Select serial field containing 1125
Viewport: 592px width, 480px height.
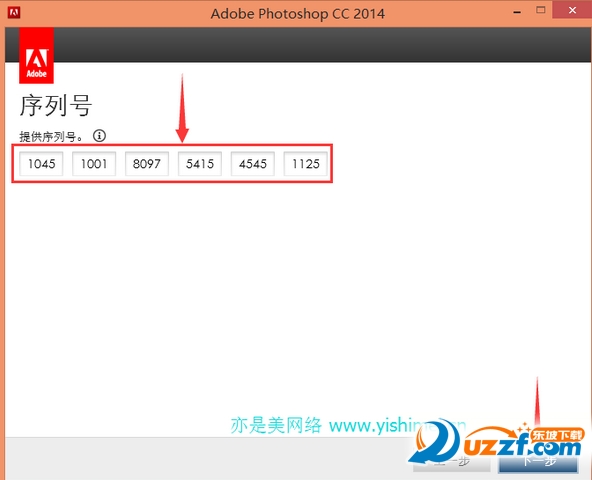pyautogui.click(x=305, y=164)
